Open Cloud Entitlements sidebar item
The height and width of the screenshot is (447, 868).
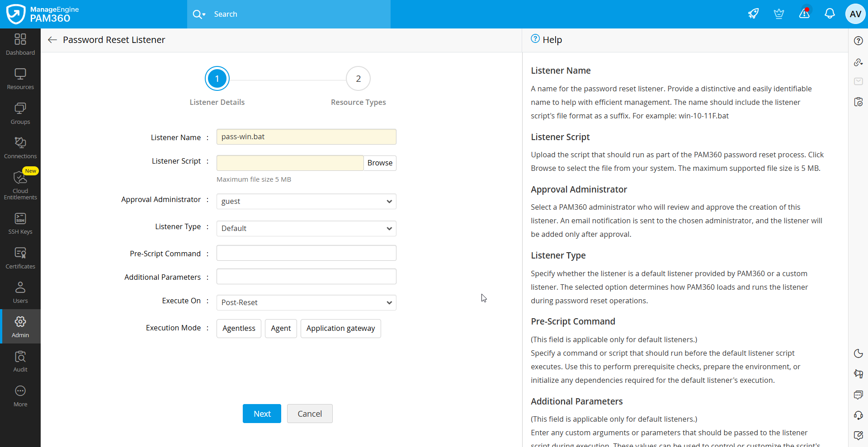click(x=20, y=185)
